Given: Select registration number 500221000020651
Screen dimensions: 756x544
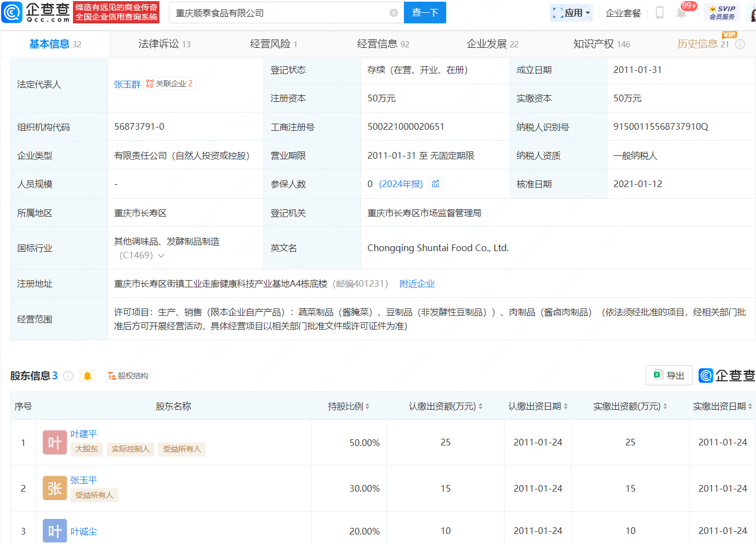Looking at the screenshot, I should pos(406,126).
